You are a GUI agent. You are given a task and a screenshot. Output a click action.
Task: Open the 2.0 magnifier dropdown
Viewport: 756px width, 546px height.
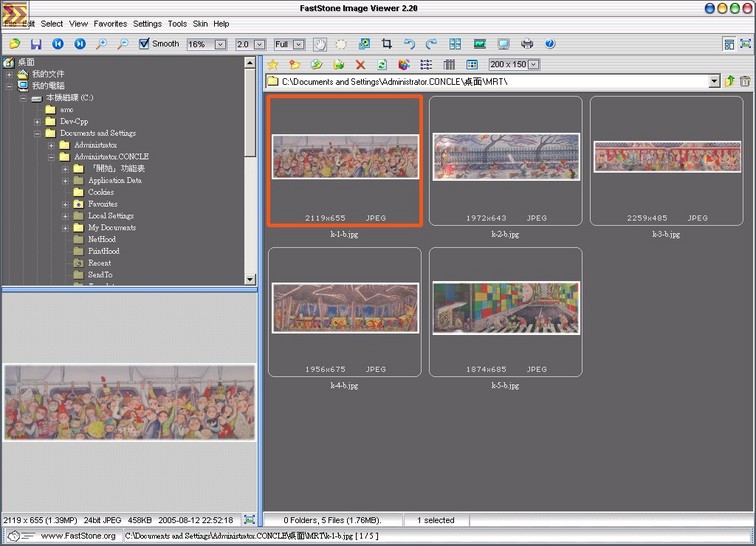coord(259,44)
